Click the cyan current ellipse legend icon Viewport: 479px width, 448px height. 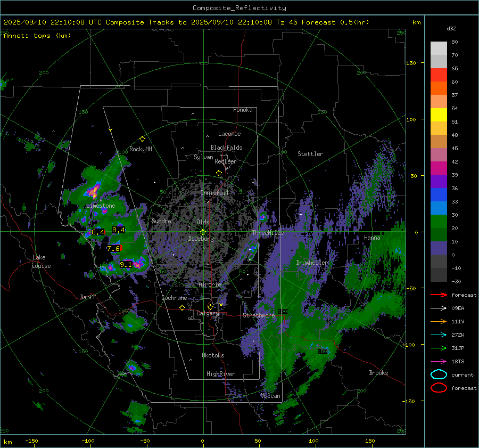439,374
